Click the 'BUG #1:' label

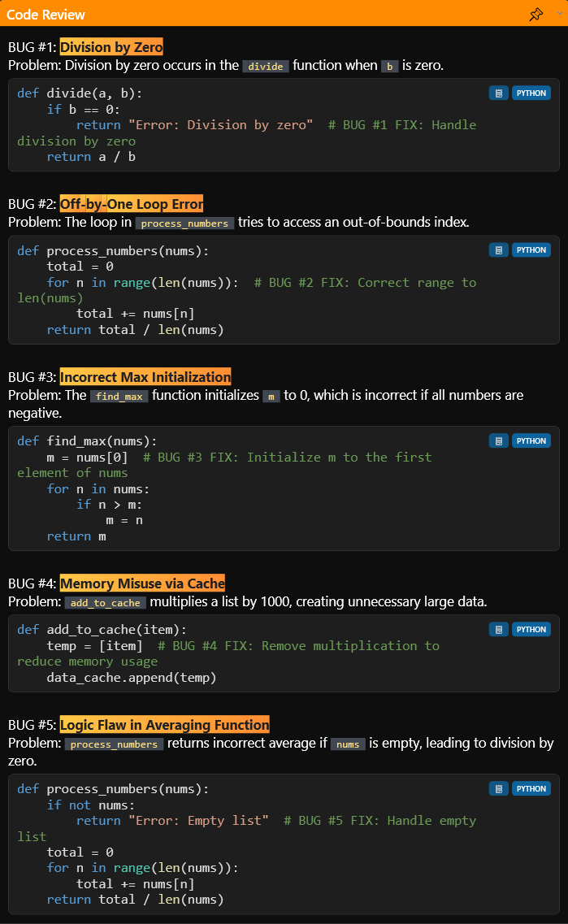click(x=32, y=47)
